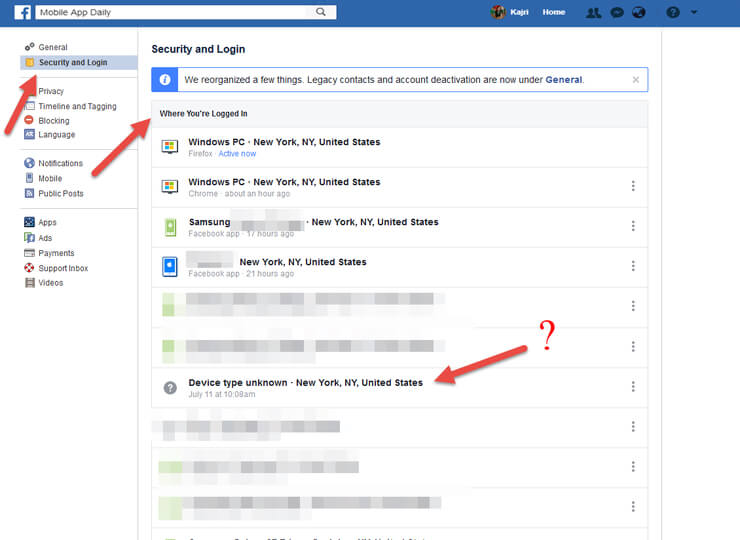Click Where You're Logged In header
The image size is (740, 540).
coord(203,114)
